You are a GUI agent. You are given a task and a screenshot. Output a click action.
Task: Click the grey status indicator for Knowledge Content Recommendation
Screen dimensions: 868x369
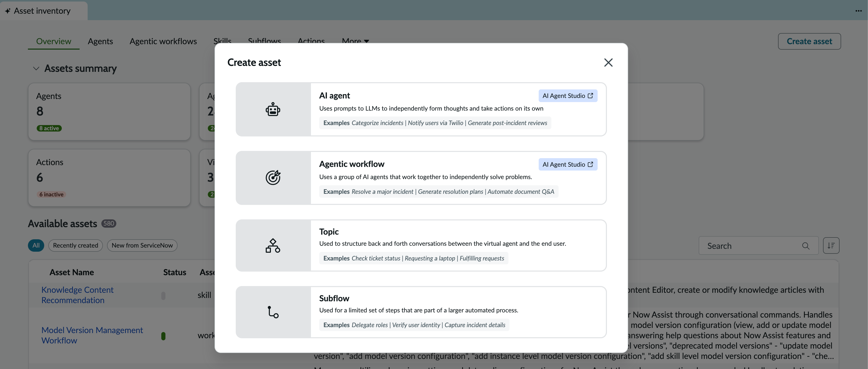(163, 296)
